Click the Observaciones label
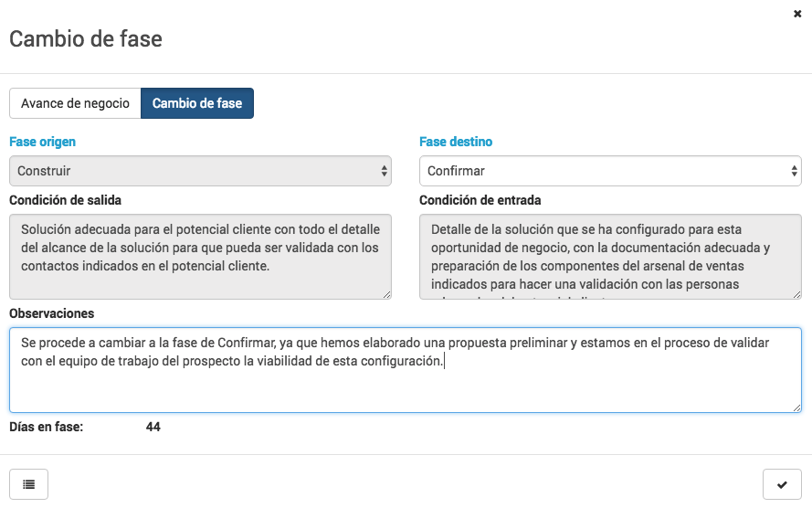This screenshot has width=812, height=508. coord(52,313)
